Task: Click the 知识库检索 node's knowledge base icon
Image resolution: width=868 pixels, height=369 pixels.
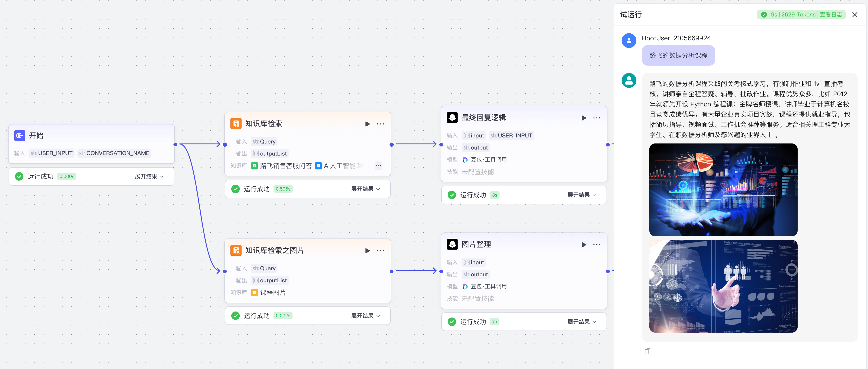Action: tap(236, 124)
